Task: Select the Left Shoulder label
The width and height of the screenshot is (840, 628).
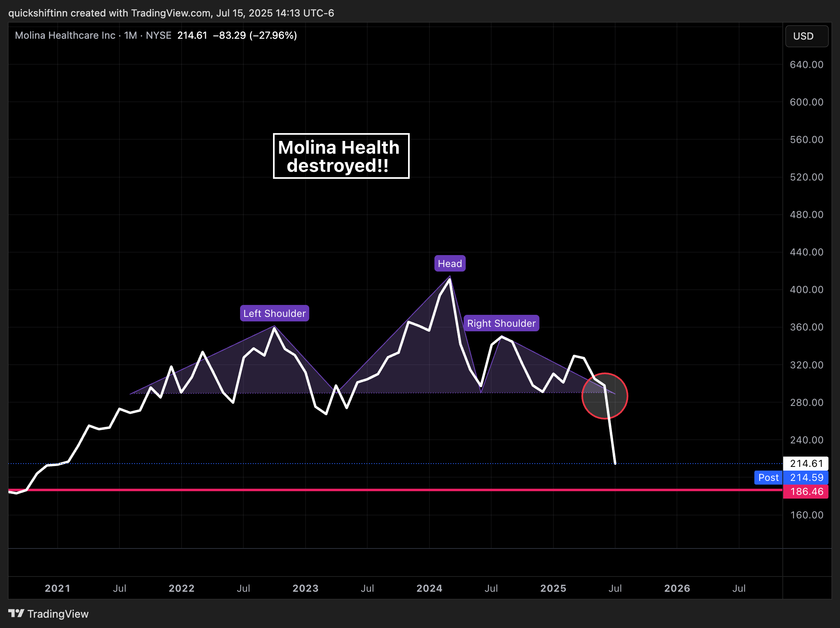Action: (x=275, y=313)
